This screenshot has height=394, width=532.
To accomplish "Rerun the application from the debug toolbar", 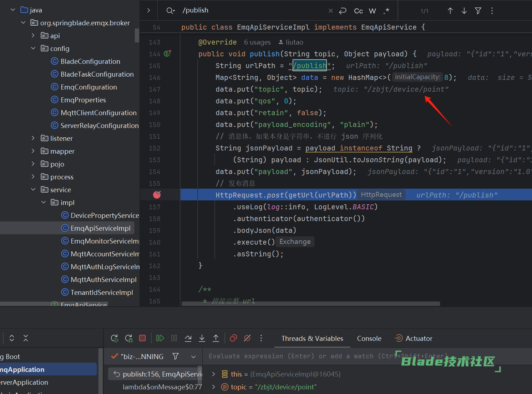I will point(115,338).
